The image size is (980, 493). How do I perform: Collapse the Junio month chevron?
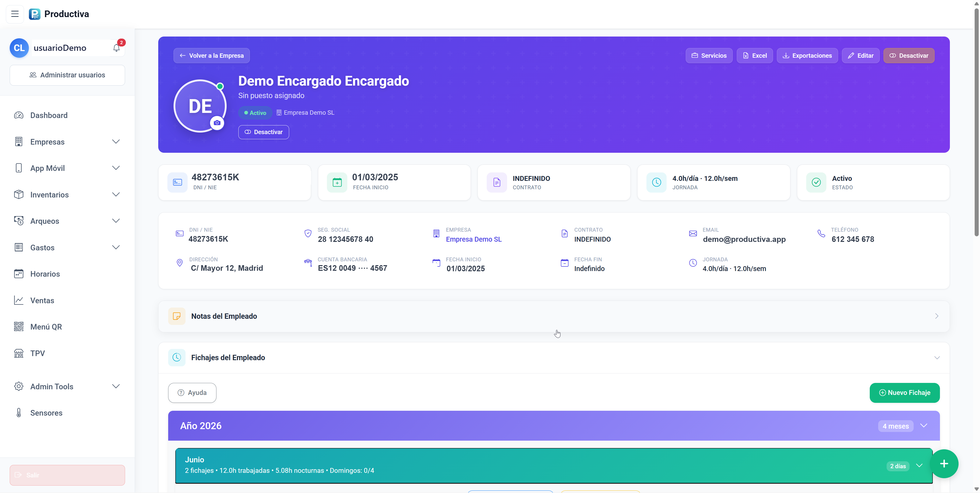[x=919, y=466]
